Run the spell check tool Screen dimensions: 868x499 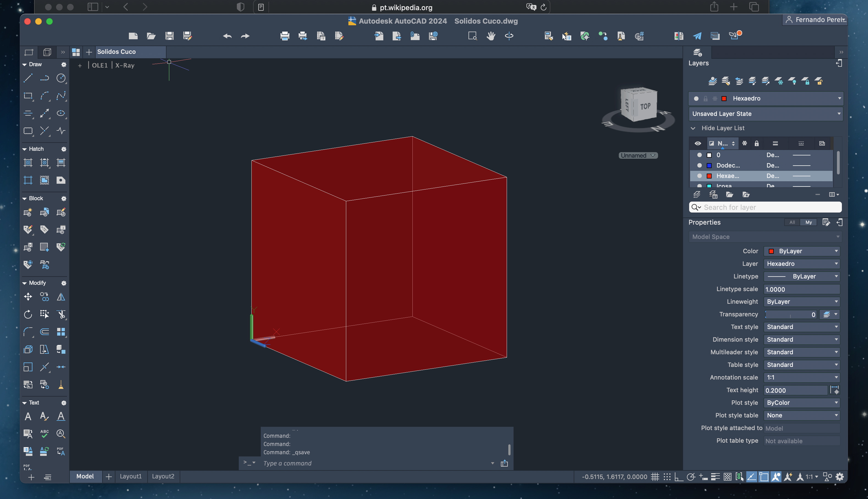44,434
